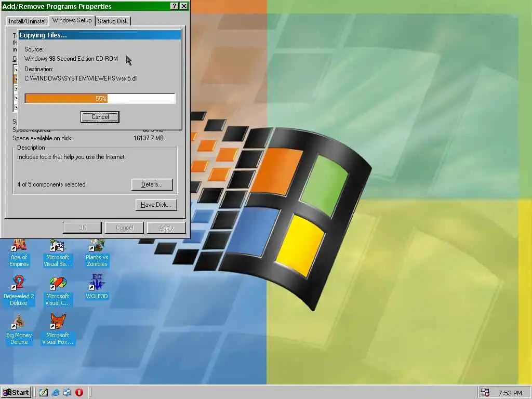Click the destination path ending in vsxl5.dll
Screen dimensions: 532x399
tap(81, 78)
